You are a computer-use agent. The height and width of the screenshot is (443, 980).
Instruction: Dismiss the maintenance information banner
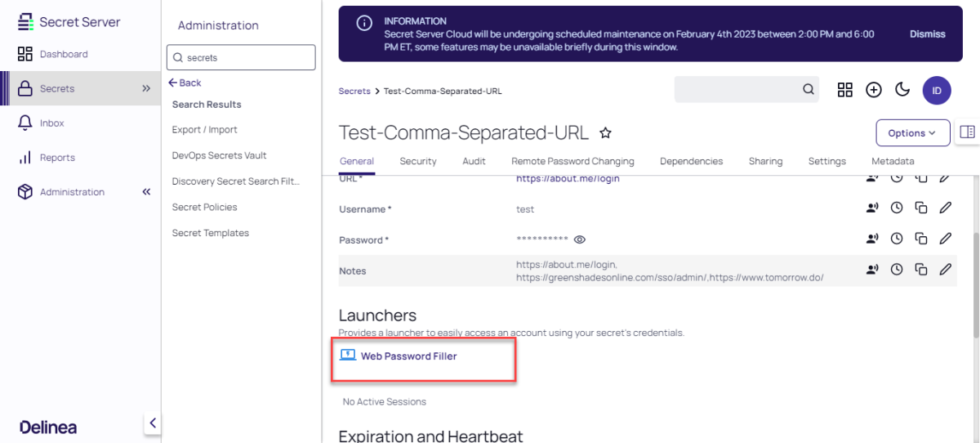927,34
